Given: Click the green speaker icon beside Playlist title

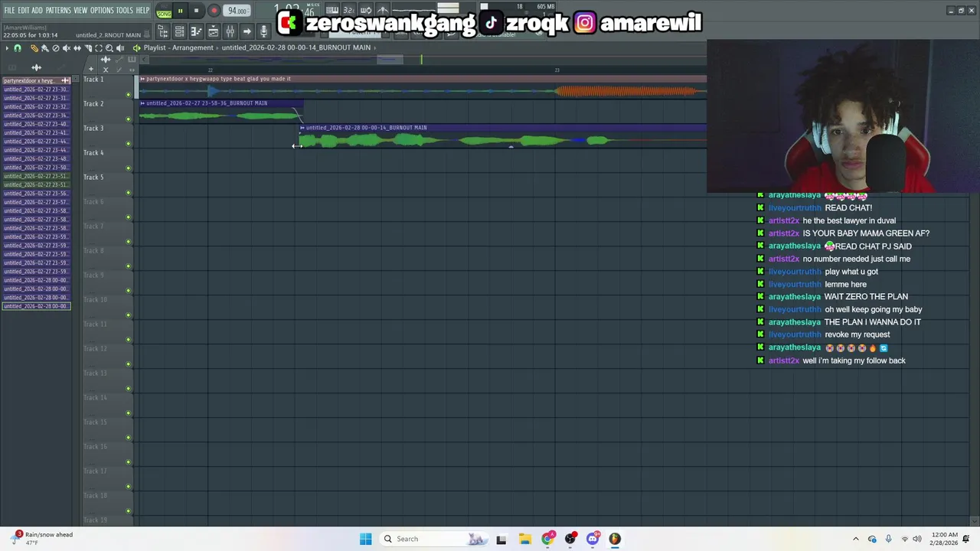Looking at the screenshot, I should click(136, 48).
